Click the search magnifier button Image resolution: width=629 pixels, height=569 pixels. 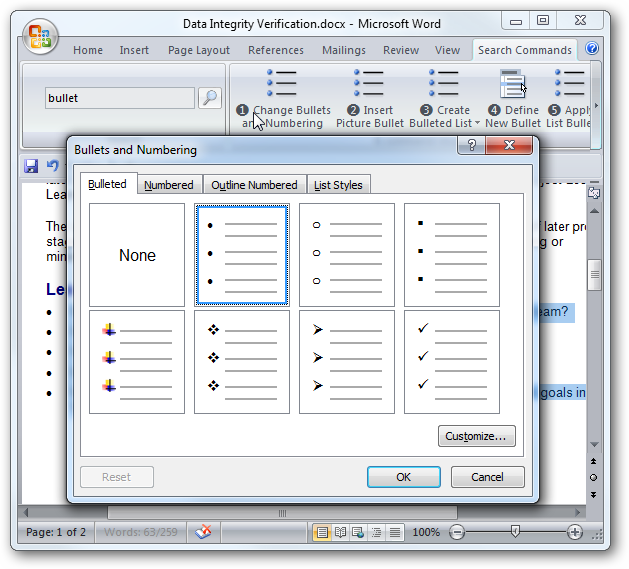[x=210, y=98]
